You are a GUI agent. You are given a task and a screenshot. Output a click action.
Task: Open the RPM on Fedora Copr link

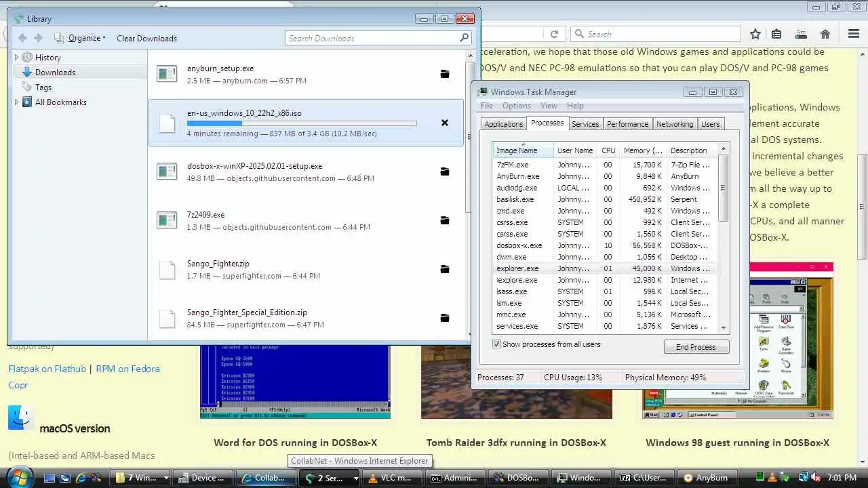tap(84, 377)
